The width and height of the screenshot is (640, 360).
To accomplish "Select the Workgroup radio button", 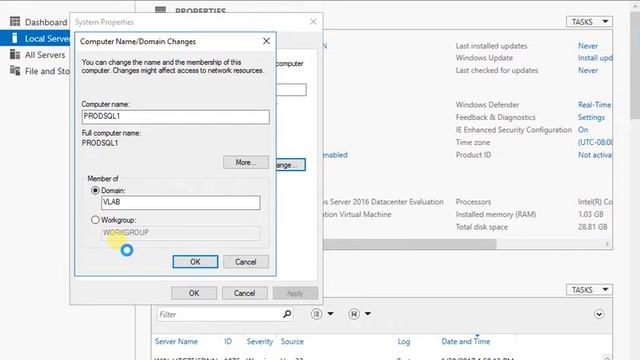I will click(95, 220).
